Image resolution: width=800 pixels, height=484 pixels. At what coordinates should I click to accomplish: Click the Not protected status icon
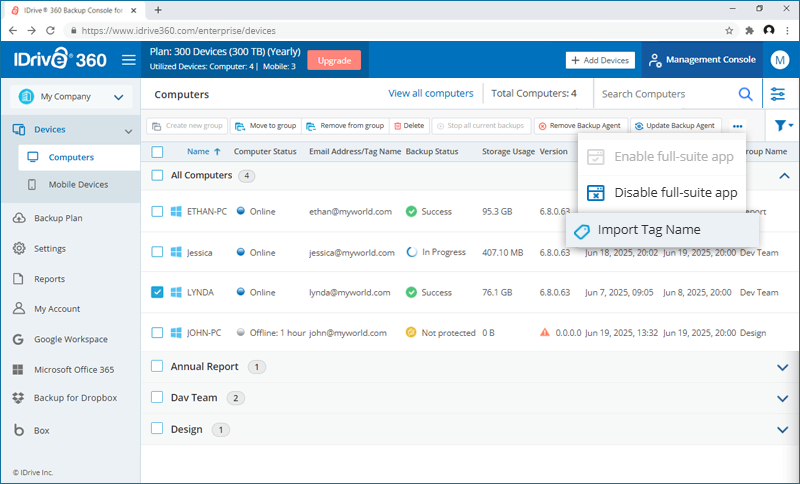point(411,333)
